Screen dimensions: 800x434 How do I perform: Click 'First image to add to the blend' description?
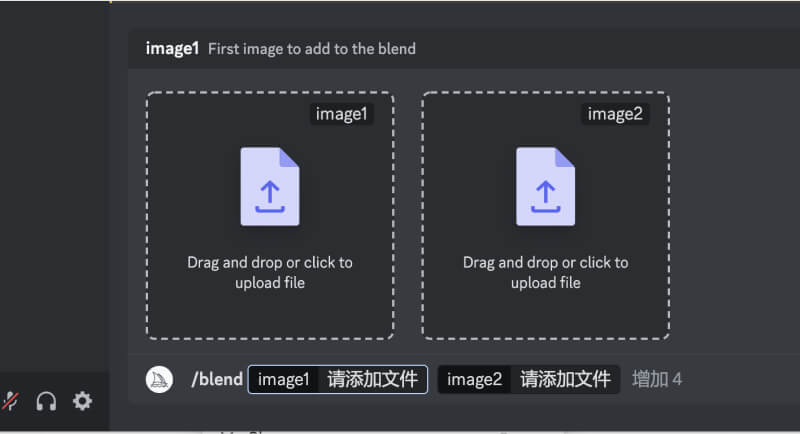312,49
